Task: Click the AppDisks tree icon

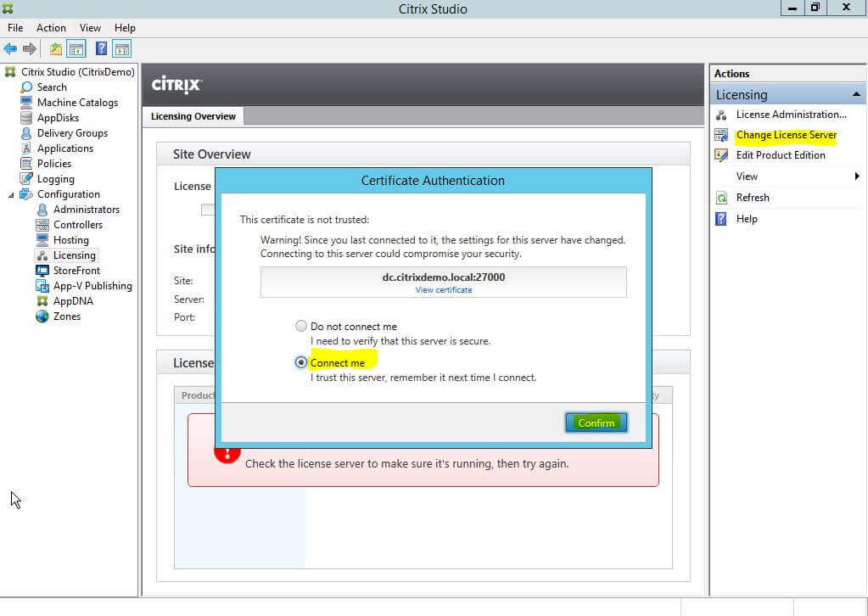Action: coord(26,118)
